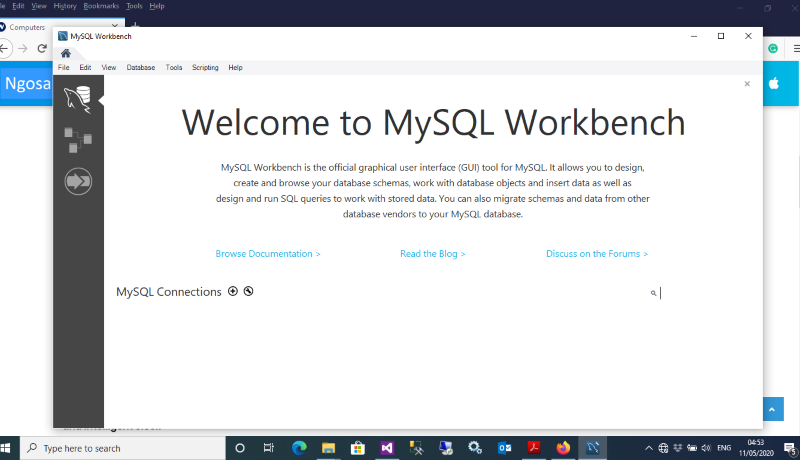Click the connections search field
800x460 pixels.
(702, 293)
